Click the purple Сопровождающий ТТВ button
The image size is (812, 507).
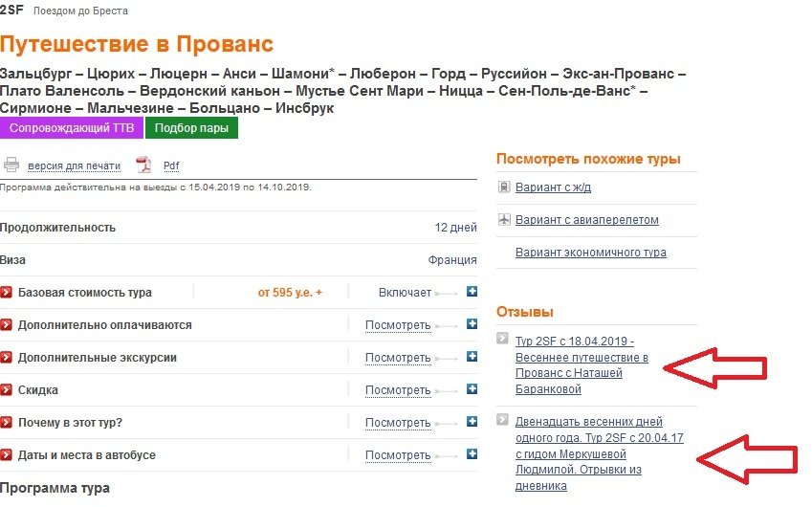point(73,129)
